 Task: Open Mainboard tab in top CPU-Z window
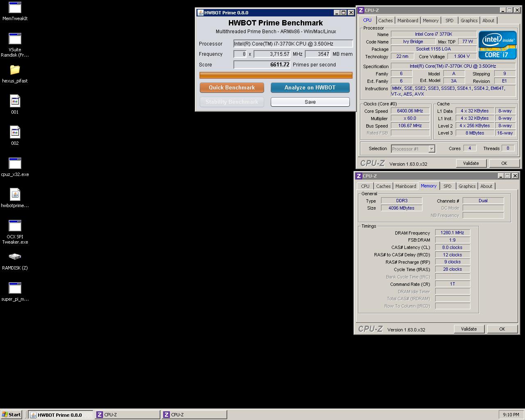pos(408,21)
